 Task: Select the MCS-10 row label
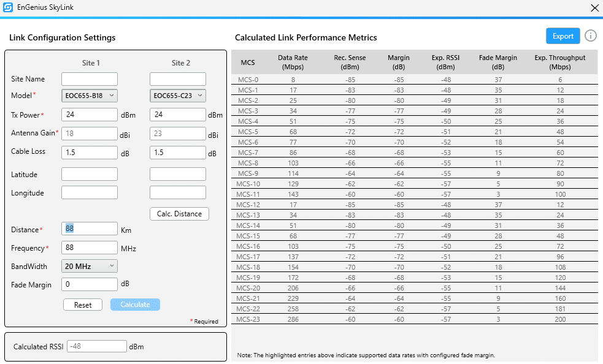click(248, 184)
